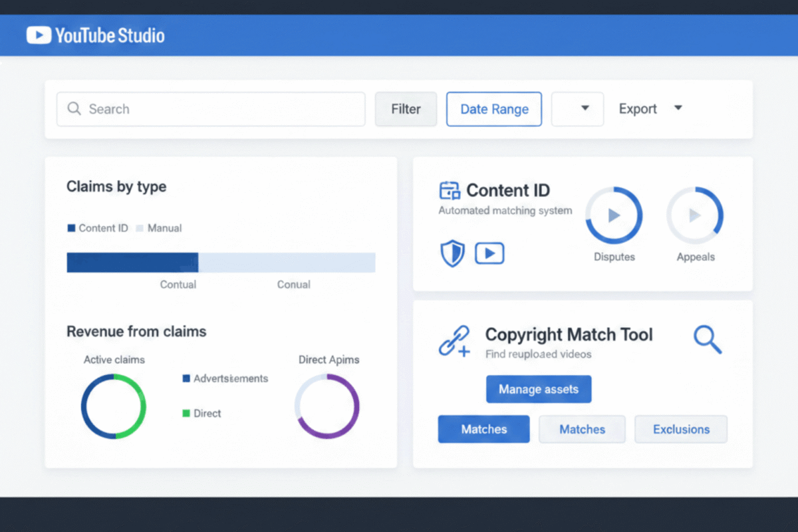Click the Manage assets button
The height and width of the screenshot is (532, 798).
pos(539,389)
